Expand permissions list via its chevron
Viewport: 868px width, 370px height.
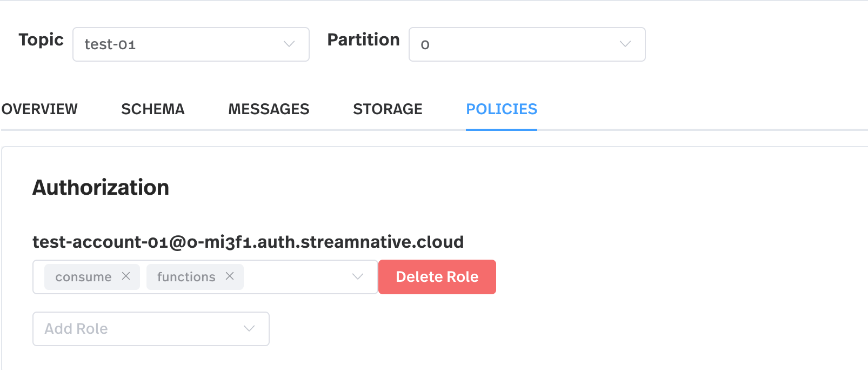pos(357,276)
